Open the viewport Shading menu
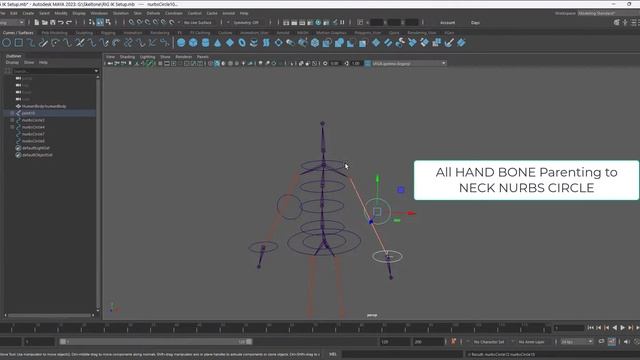640x360 pixels. [x=127, y=57]
